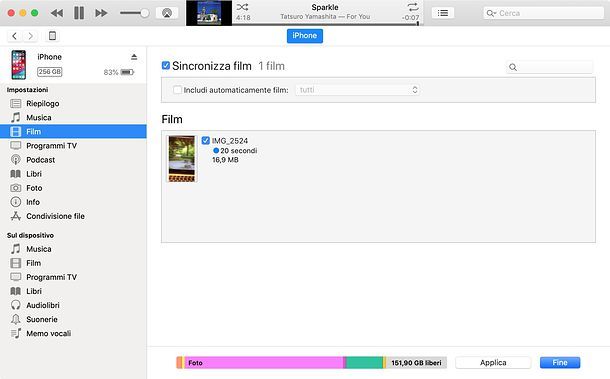This screenshot has height=379, width=610.
Task: Click the blue Fine button
Action: [x=560, y=363]
